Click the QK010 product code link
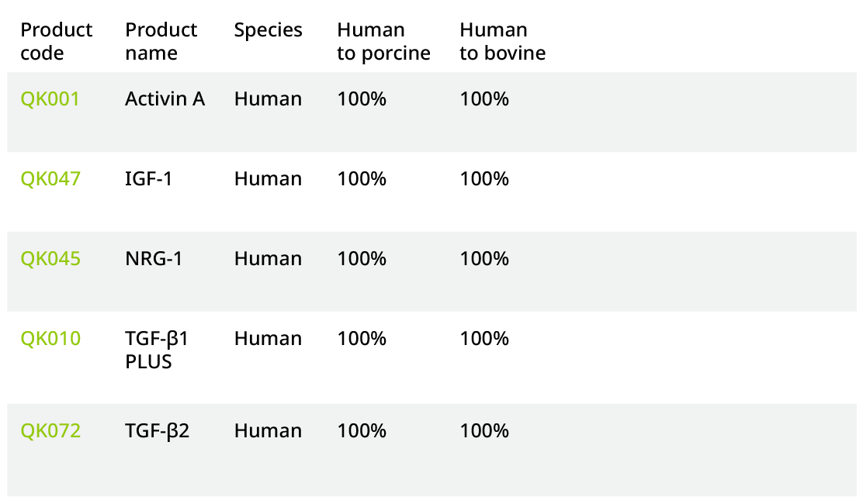Image resolution: width=863 pixels, height=504 pixels. click(x=50, y=339)
